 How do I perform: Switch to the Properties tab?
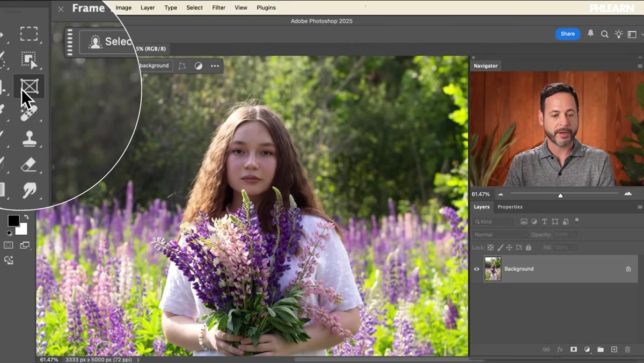coord(510,207)
